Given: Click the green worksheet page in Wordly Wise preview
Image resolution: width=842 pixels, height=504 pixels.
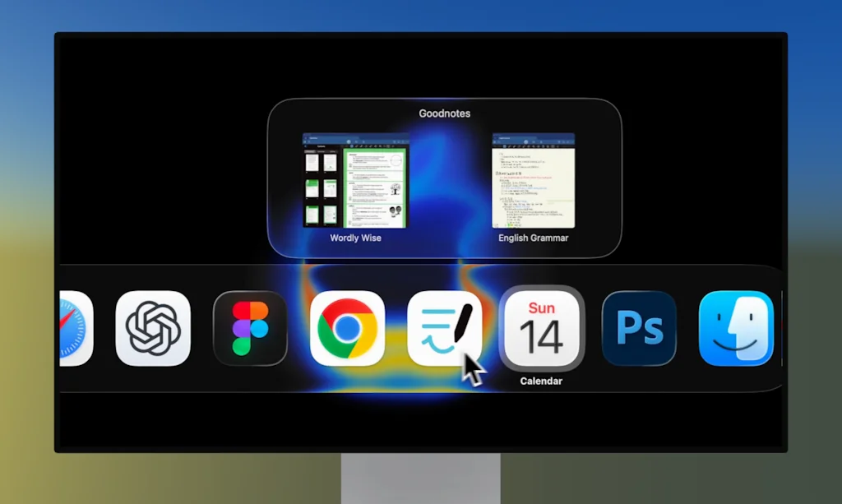Looking at the screenshot, I should (x=376, y=187).
